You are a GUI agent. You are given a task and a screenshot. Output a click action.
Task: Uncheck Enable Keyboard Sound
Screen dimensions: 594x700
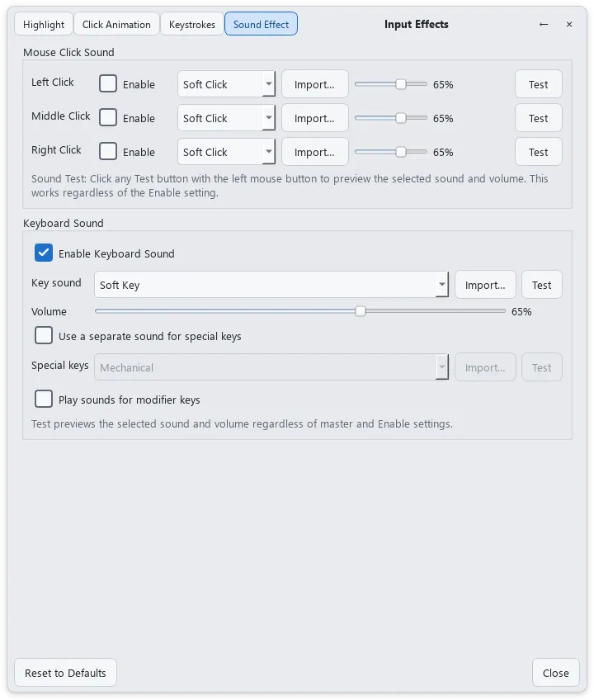pyautogui.click(x=44, y=253)
